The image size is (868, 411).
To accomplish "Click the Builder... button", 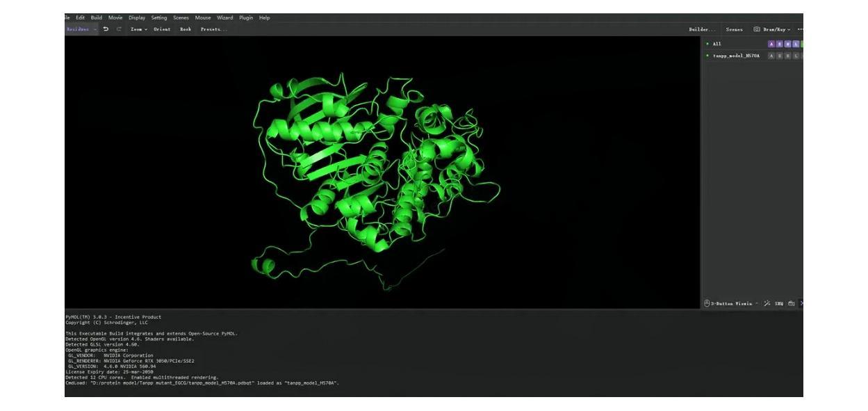I will [702, 29].
